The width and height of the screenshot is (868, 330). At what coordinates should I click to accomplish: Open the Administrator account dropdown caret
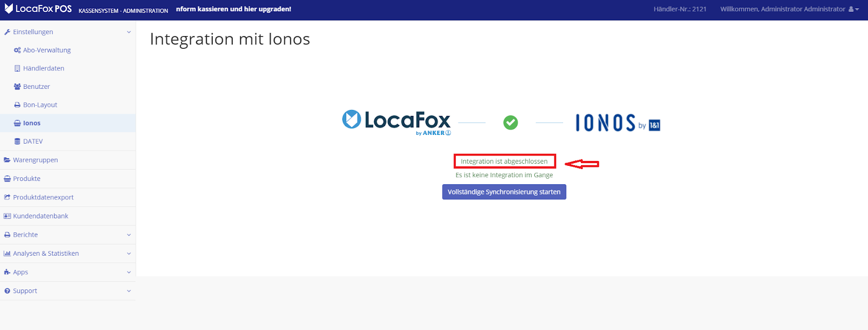pos(857,10)
